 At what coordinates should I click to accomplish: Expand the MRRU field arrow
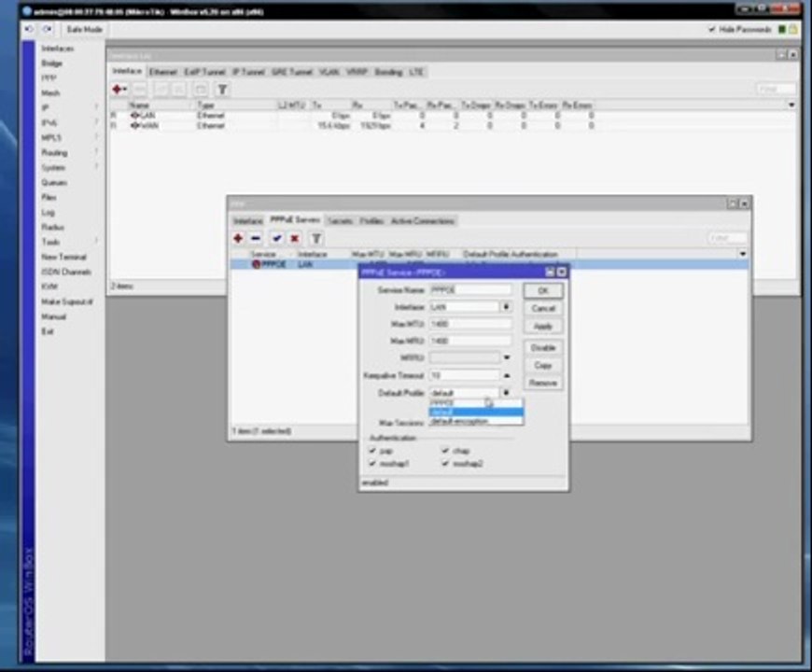(x=507, y=357)
